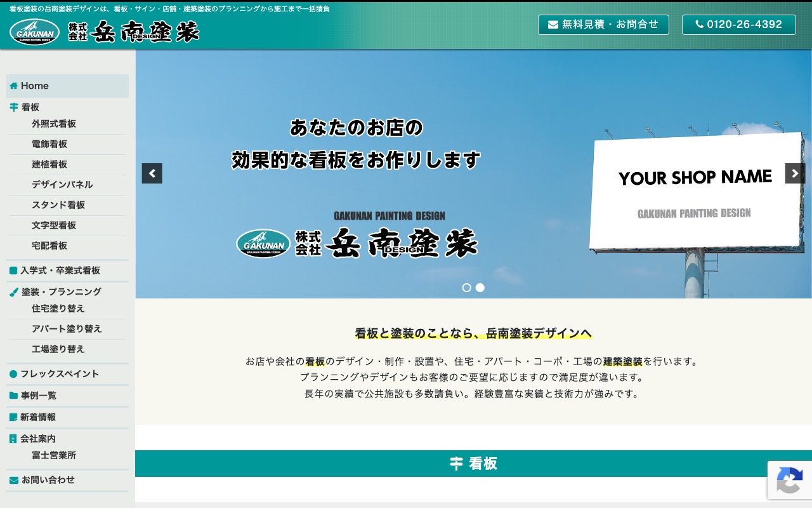Open 文字型看板 submenu link

click(x=54, y=225)
